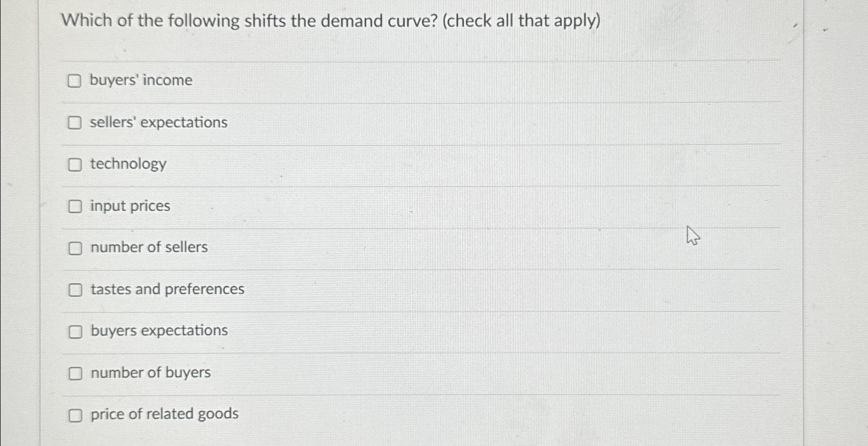Viewport: 868px width, 446px height.
Task: Tick the input prices checkbox
Action: 75,207
